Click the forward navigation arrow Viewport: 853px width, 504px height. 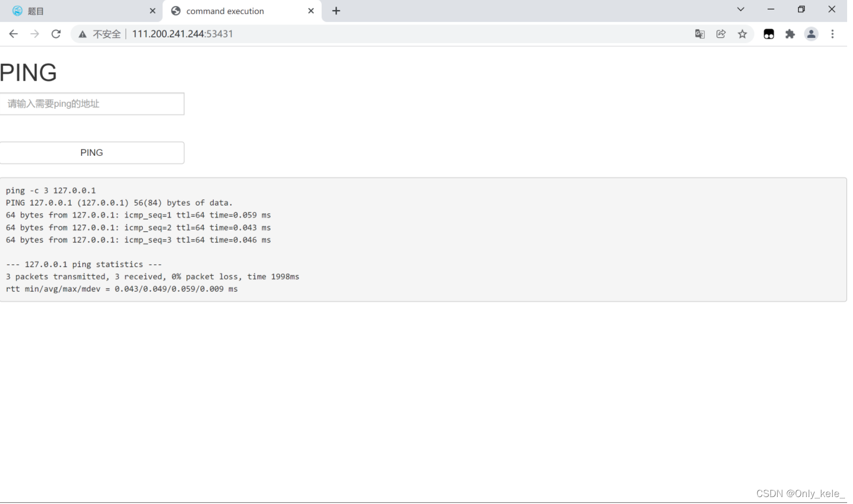click(35, 34)
